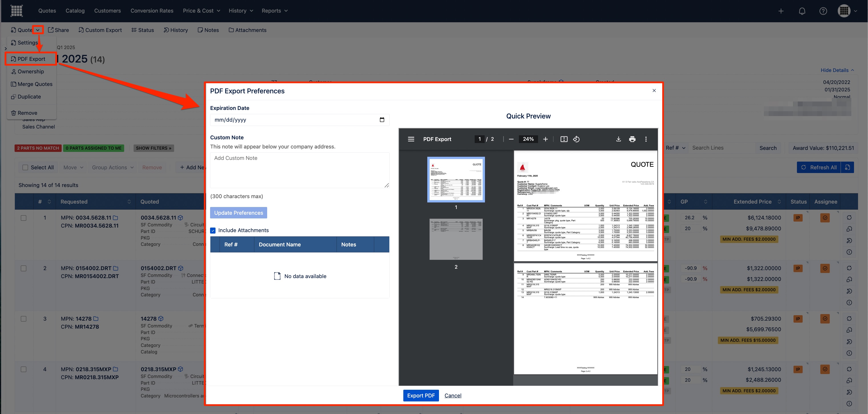Select PDF Export from the Quote menu
The width and height of the screenshot is (868, 414).
point(31,59)
